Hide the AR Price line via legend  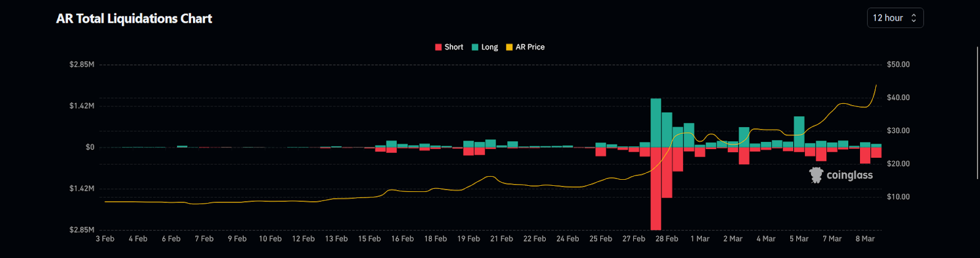pos(530,47)
